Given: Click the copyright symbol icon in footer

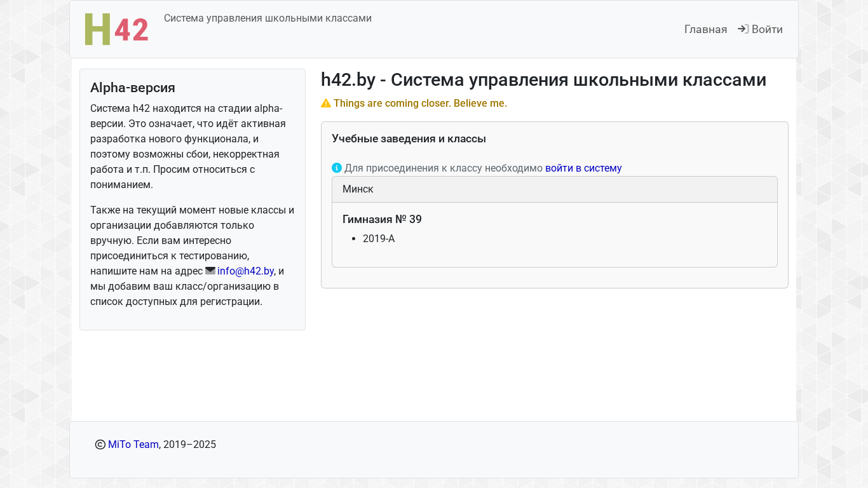Looking at the screenshot, I should pyautogui.click(x=100, y=444).
